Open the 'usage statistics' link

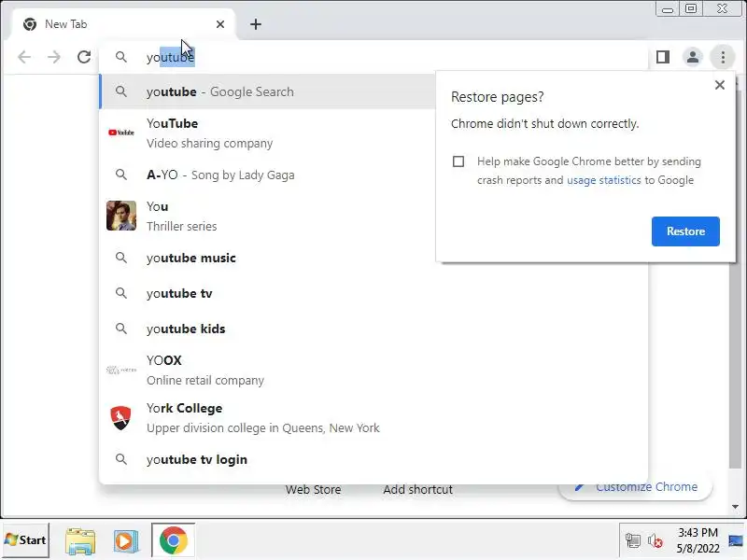tap(603, 180)
